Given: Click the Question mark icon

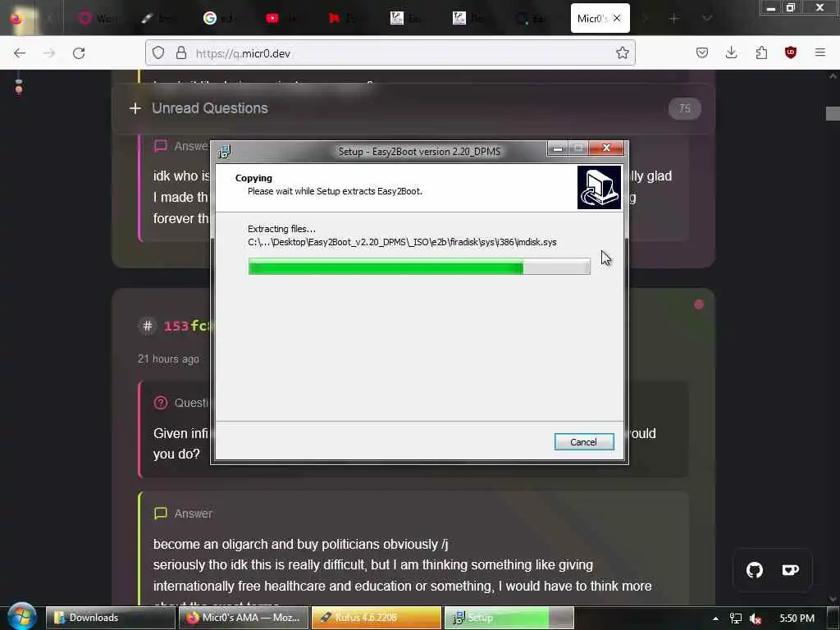Looking at the screenshot, I should [160, 403].
